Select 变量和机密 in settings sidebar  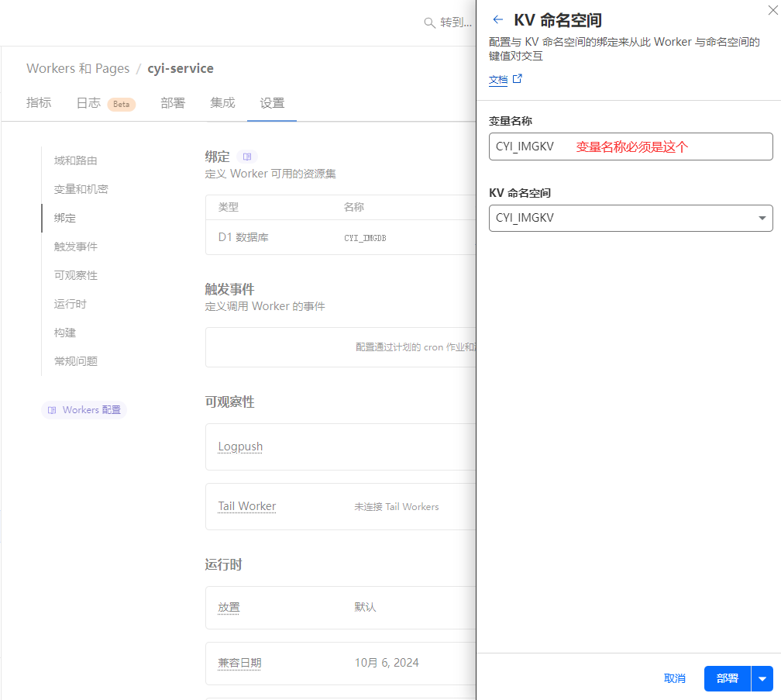pyautogui.click(x=81, y=189)
